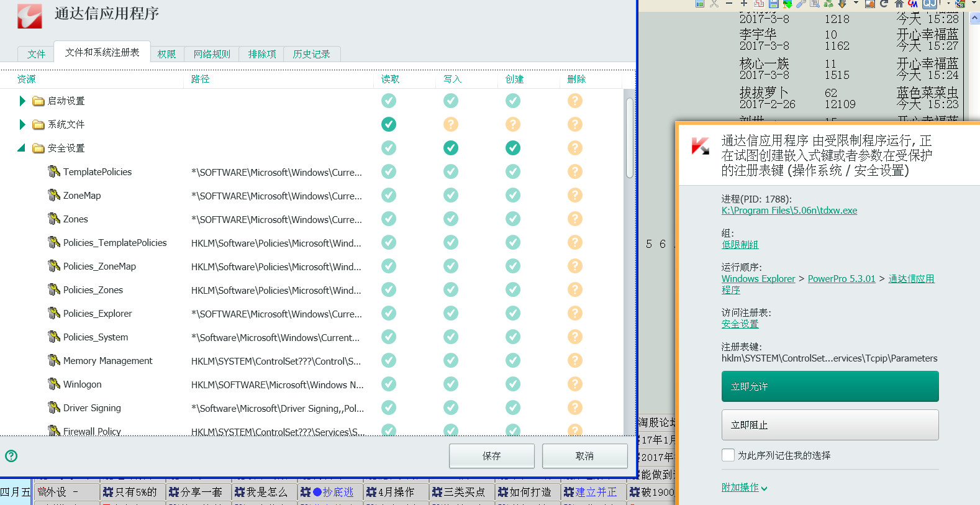
Task: Select the Firewall Policy row
Action: pos(311,430)
